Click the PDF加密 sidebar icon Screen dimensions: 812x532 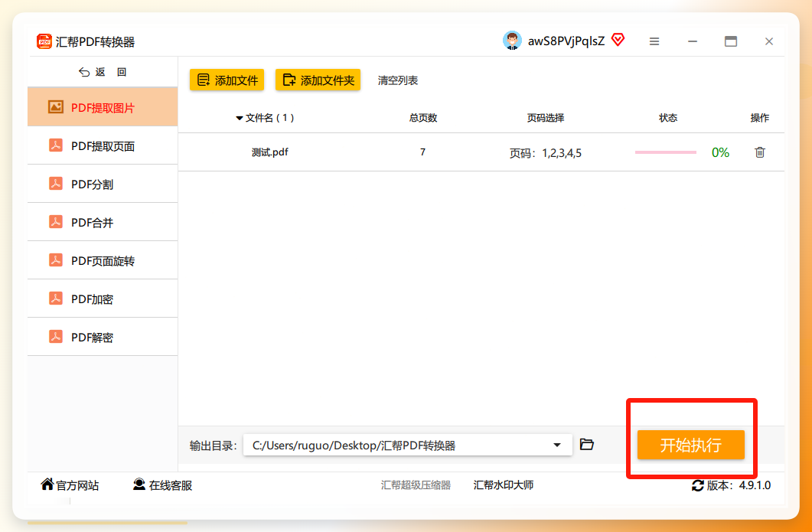[56, 299]
